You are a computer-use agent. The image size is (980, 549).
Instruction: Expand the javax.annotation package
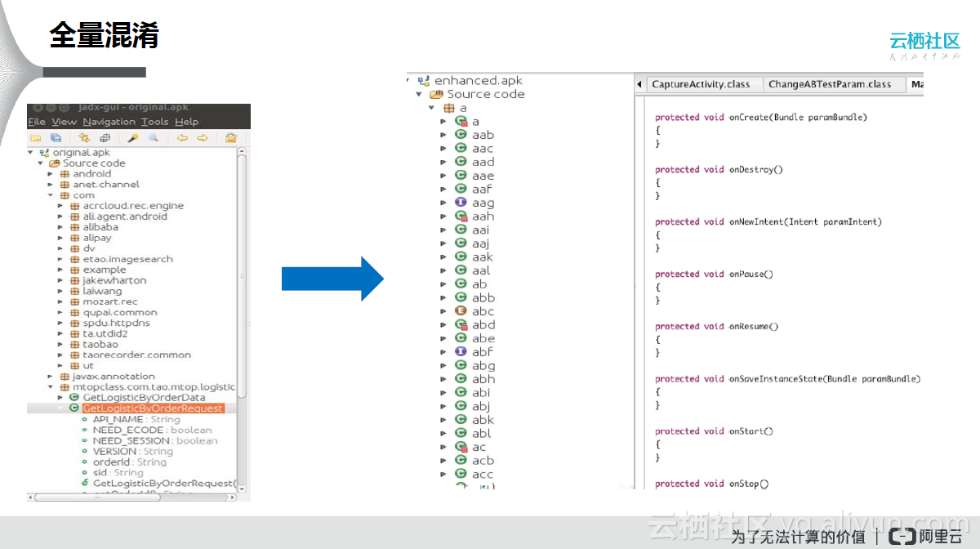tap(51, 377)
